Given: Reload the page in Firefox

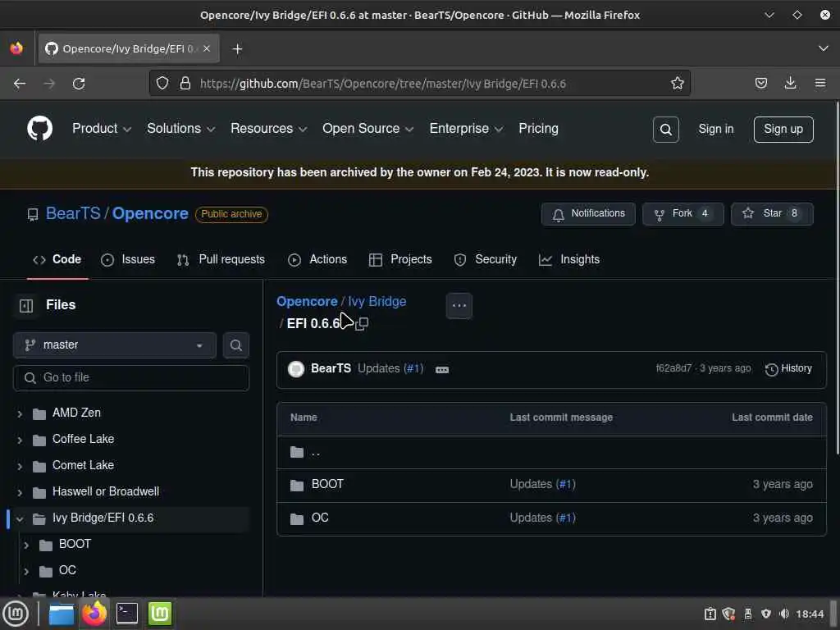Looking at the screenshot, I should pos(79,83).
